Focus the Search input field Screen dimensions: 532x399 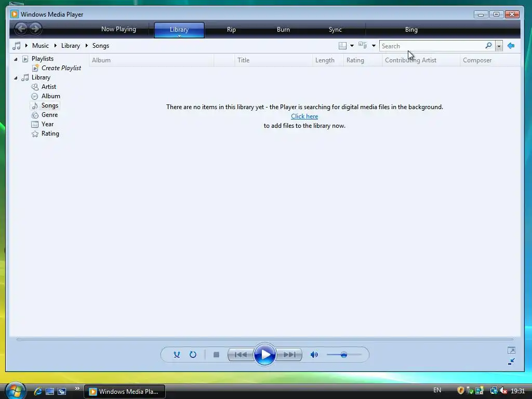pyautogui.click(x=432, y=46)
